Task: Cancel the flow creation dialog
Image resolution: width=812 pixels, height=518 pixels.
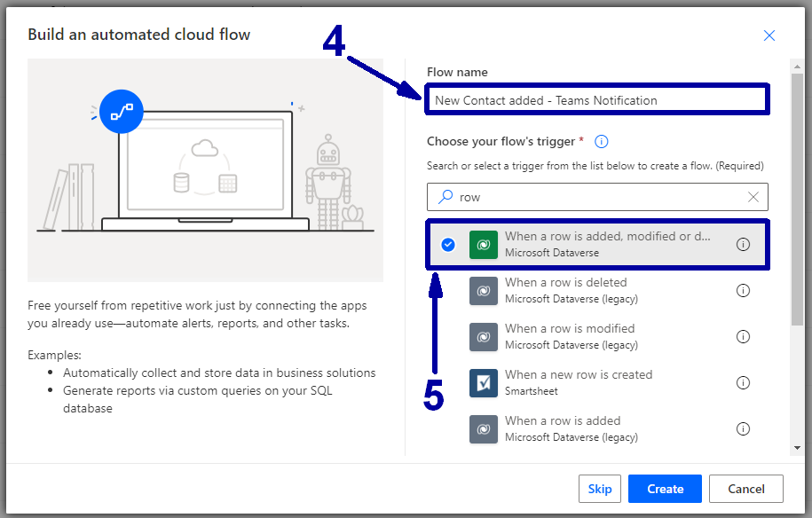Action: click(745, 489)
